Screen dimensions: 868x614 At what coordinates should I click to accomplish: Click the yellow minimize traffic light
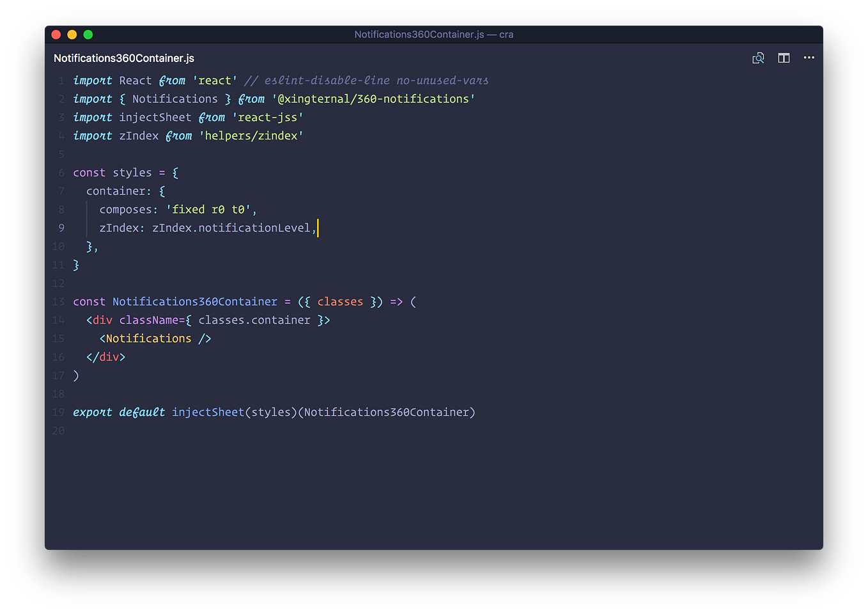click(x=72, y=34)
